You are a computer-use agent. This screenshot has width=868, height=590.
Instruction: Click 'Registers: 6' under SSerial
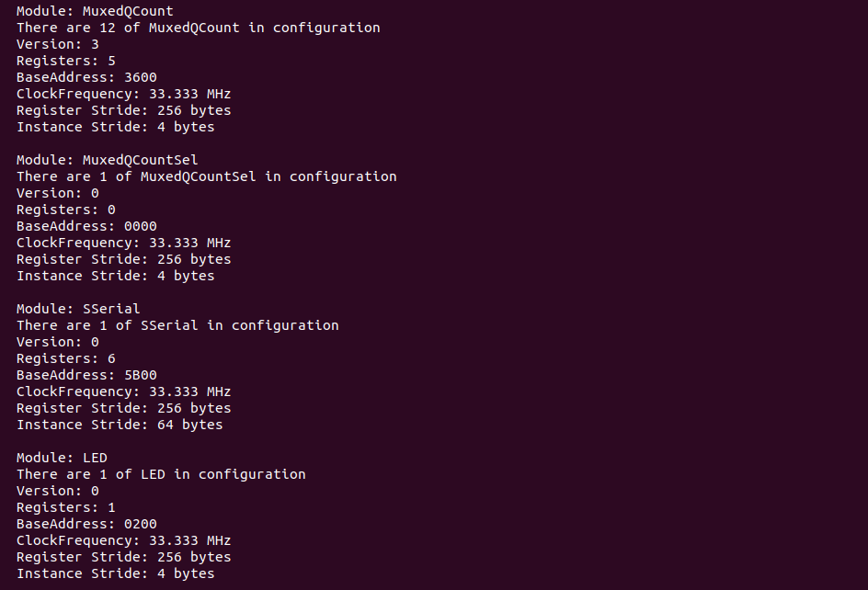tap(66, 358)
